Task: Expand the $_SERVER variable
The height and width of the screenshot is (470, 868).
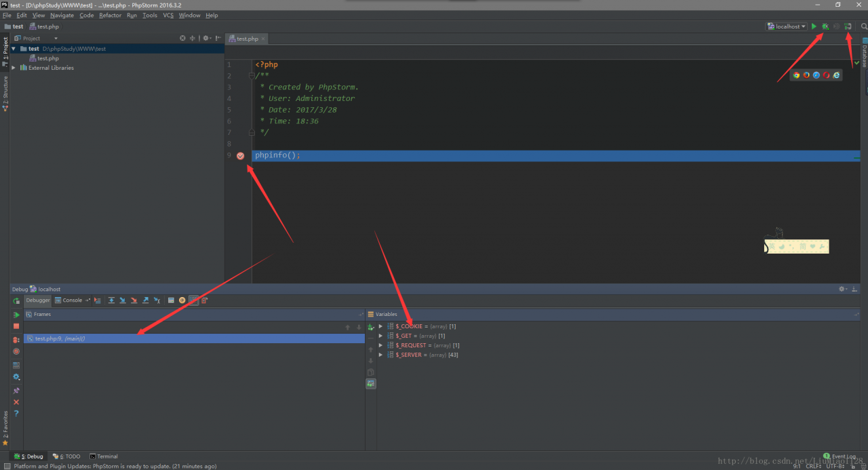Action: [x=381, y=355]
